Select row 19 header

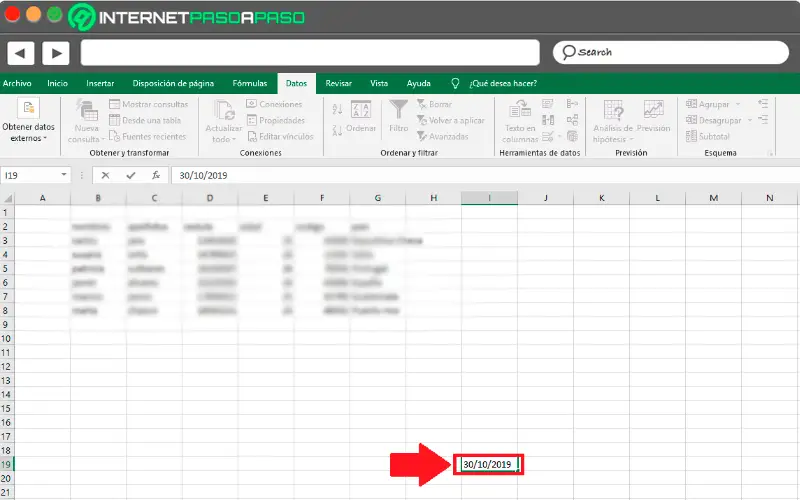click(x=7, y=464)
